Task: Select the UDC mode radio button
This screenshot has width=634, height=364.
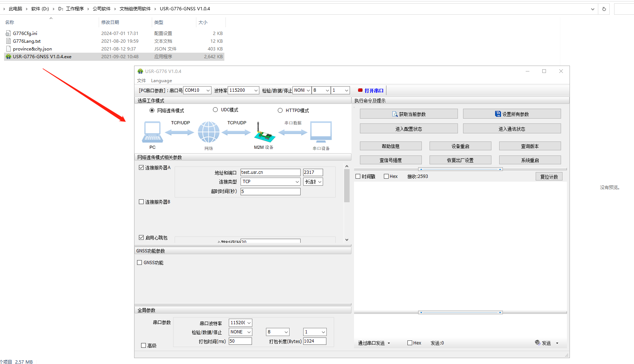Action: [x=216, y=110]
